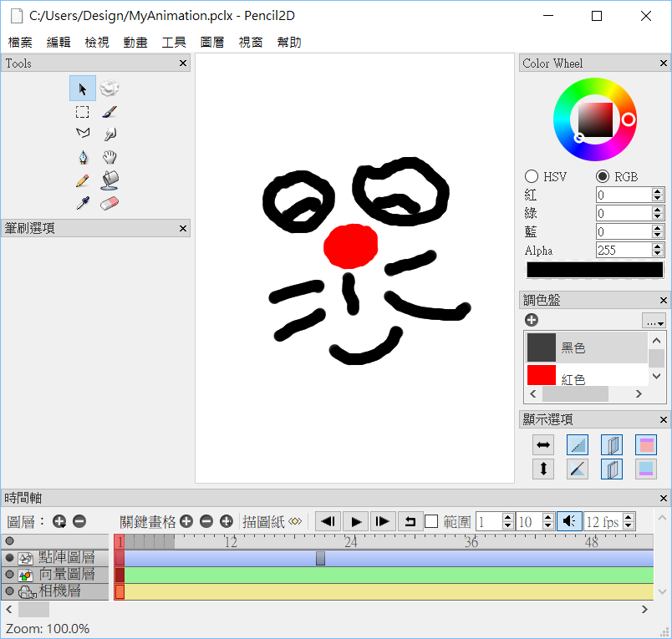The width and height of the screenshot is (672, 639).
Task: Increase the Alpha value with stepper
Action: [x=657, y=246]
